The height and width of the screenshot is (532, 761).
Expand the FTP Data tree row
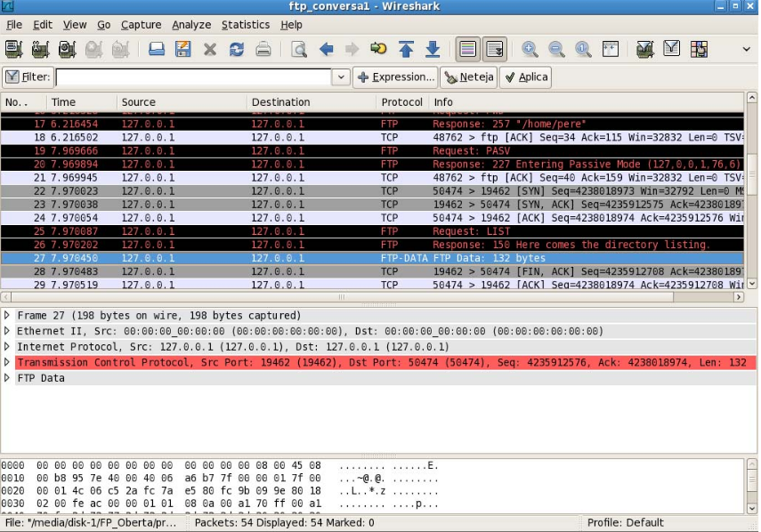[8, 378]
